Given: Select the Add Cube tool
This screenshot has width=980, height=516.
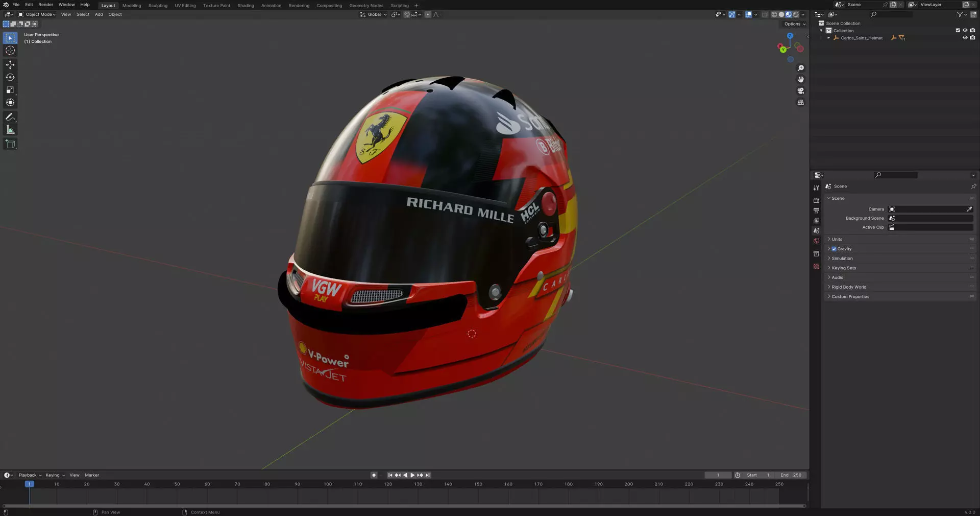Looking at the screenshot, I should [10, 144].
